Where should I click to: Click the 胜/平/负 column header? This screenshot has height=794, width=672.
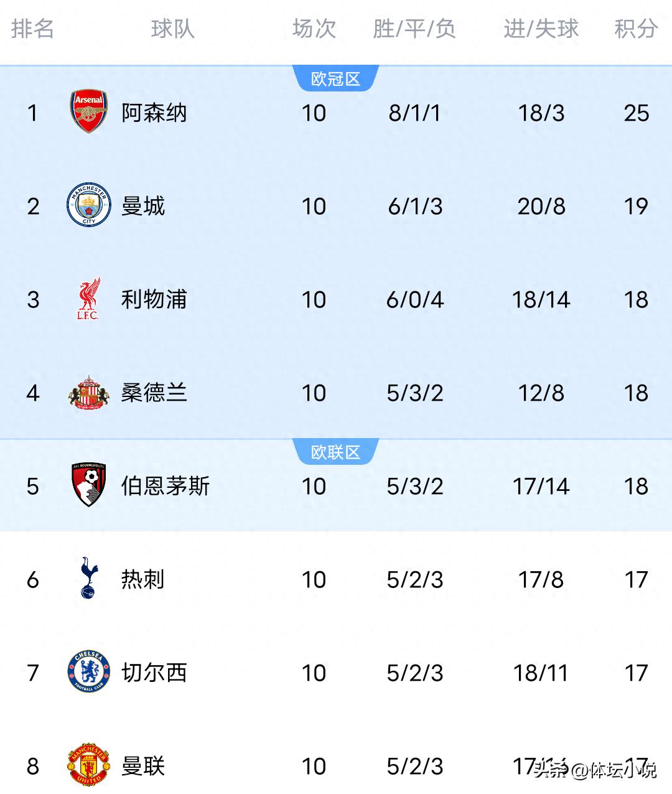point(414,29)
